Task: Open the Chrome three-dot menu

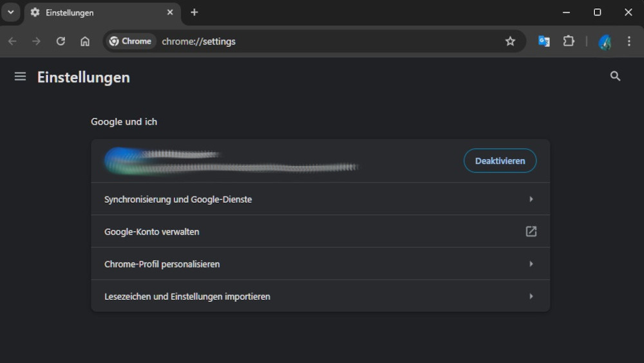Action: click(x=629, y=41)
